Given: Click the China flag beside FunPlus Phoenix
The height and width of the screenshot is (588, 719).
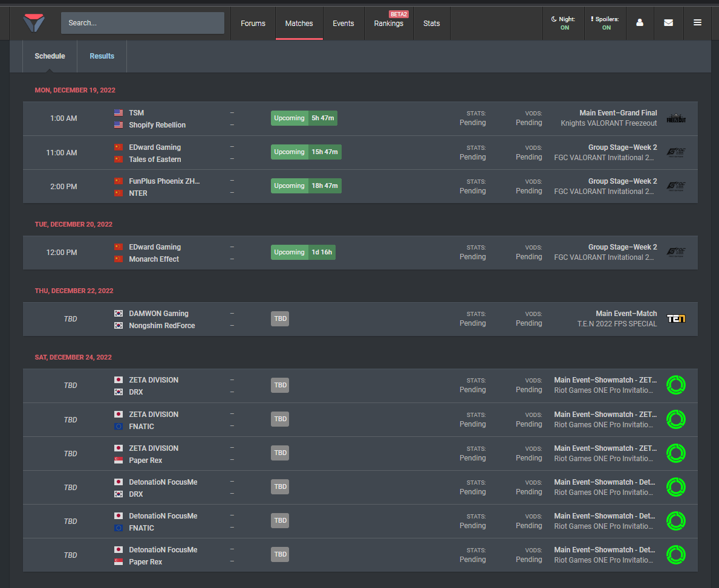Looking at the screenshot, I should 119,181.
